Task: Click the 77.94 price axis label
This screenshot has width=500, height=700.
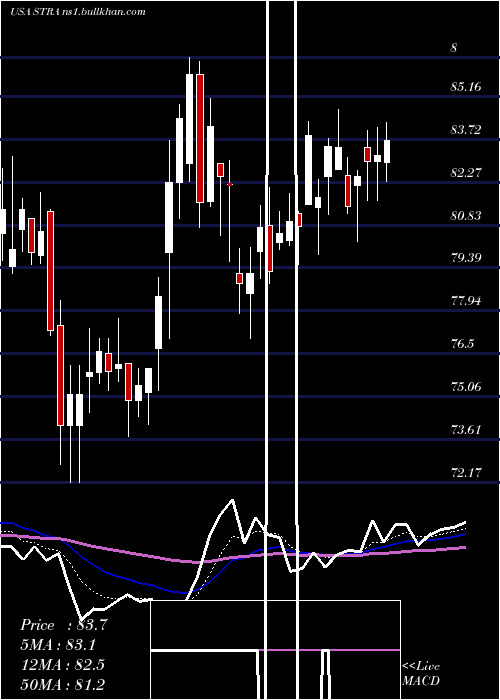Action: 466,300
